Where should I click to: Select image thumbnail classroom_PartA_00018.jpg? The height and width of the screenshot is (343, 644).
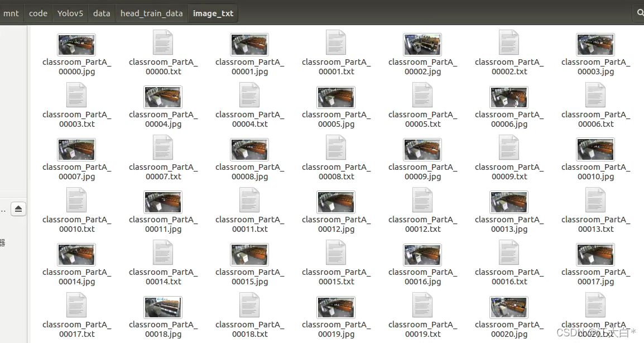tap(163, 307)
